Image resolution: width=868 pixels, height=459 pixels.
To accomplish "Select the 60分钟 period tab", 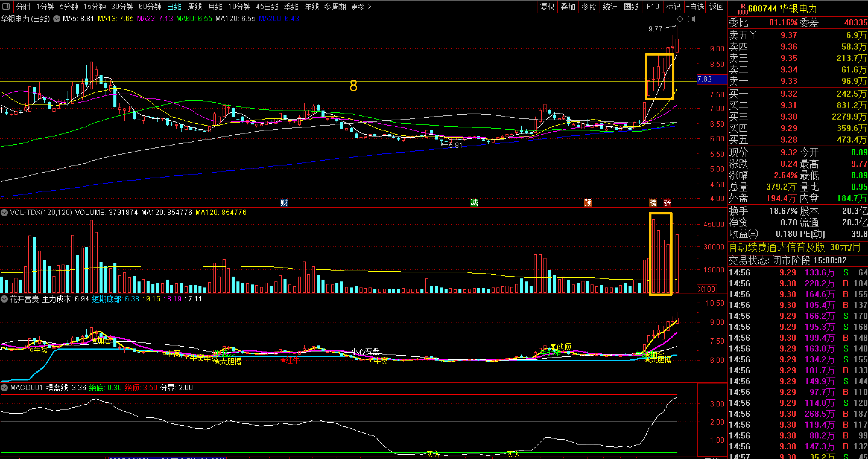I will tap(150, 7).
